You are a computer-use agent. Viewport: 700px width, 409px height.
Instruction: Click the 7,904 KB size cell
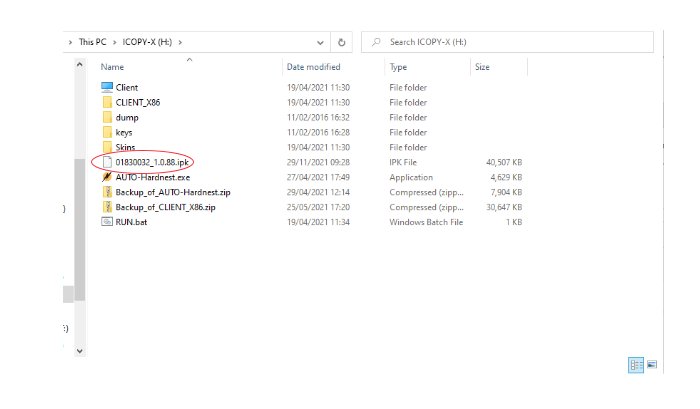506,192
